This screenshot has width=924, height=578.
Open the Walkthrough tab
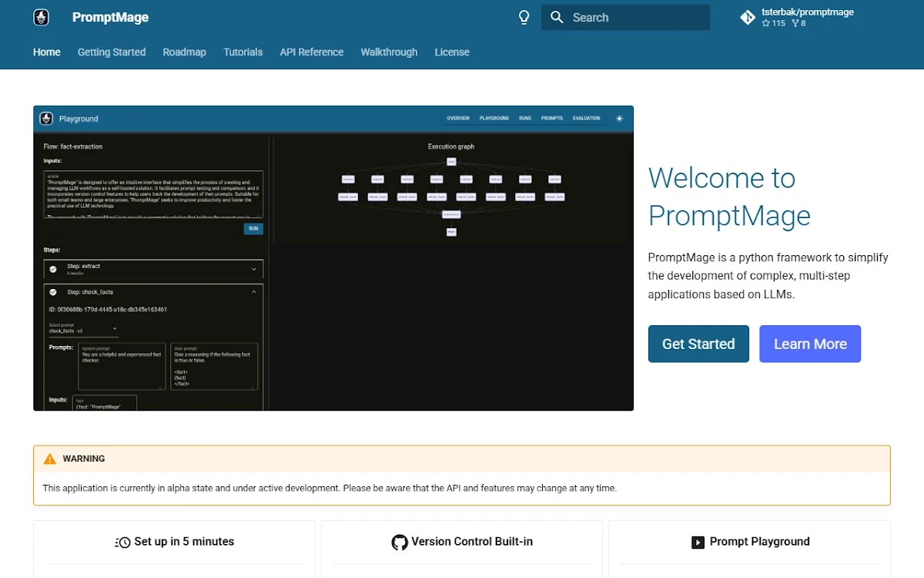[x=389, y=52]
